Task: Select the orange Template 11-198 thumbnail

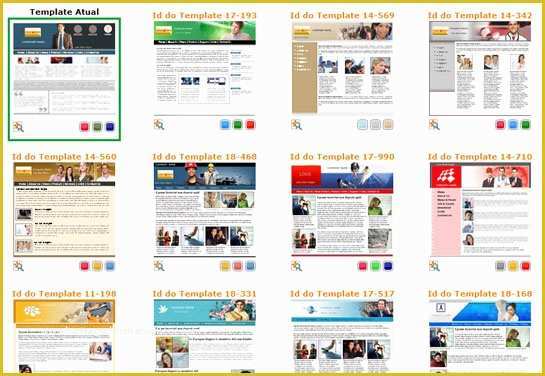Action: 64,336
